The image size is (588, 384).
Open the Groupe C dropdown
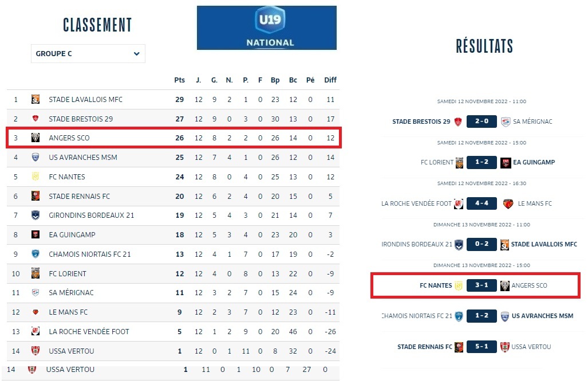[88, 54]
